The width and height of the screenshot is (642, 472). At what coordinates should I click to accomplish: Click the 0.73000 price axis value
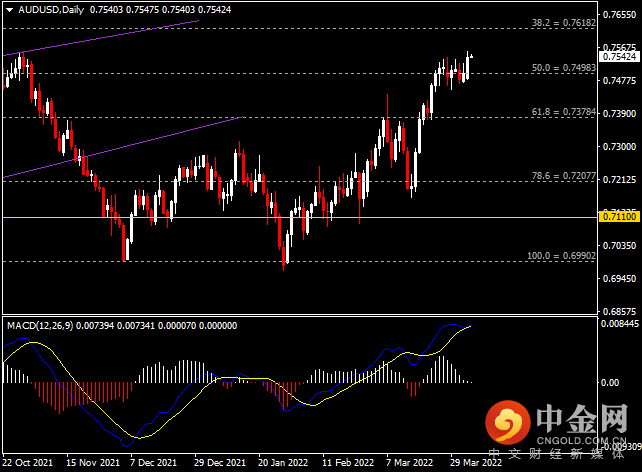click(x=619, y=147)
